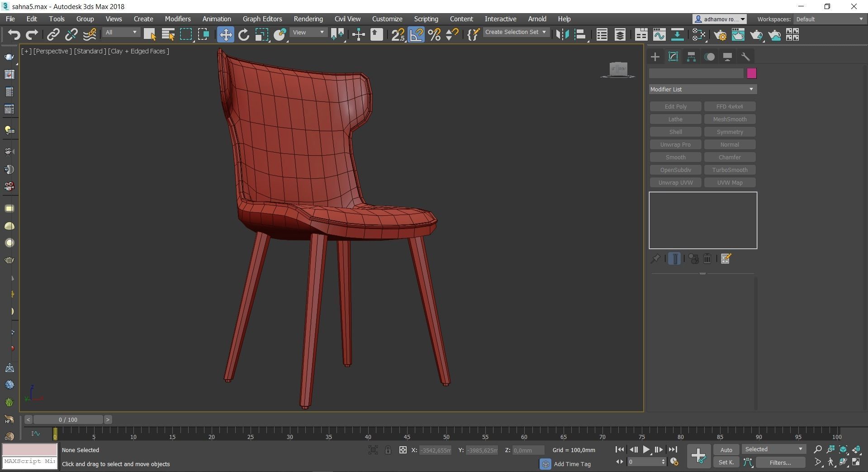The width and height of the screenshot is (868, 472).
Task: Open the Scene Explorer toolbar icon
Action: pos(602,35)
